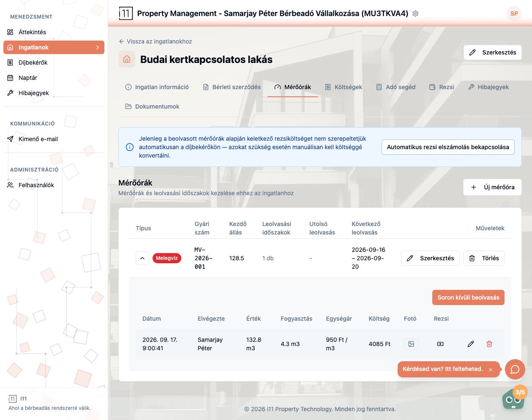Delete the Melegvíz meter with Törlés
This screenshot has width=532, height=420.
point(484,258)
